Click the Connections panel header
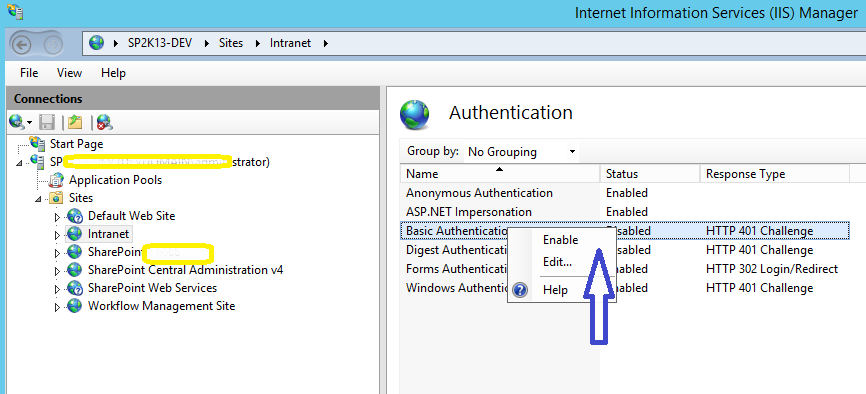Viewport: 866px width, 394px height. (x=193, y=98)
